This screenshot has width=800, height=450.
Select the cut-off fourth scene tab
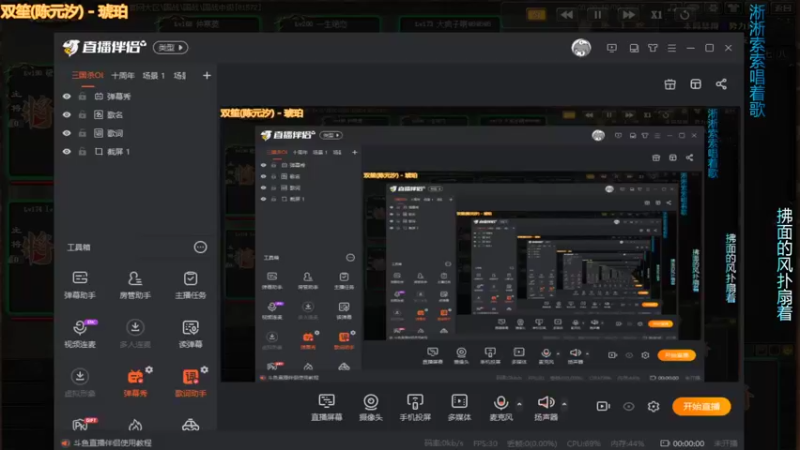180,76
